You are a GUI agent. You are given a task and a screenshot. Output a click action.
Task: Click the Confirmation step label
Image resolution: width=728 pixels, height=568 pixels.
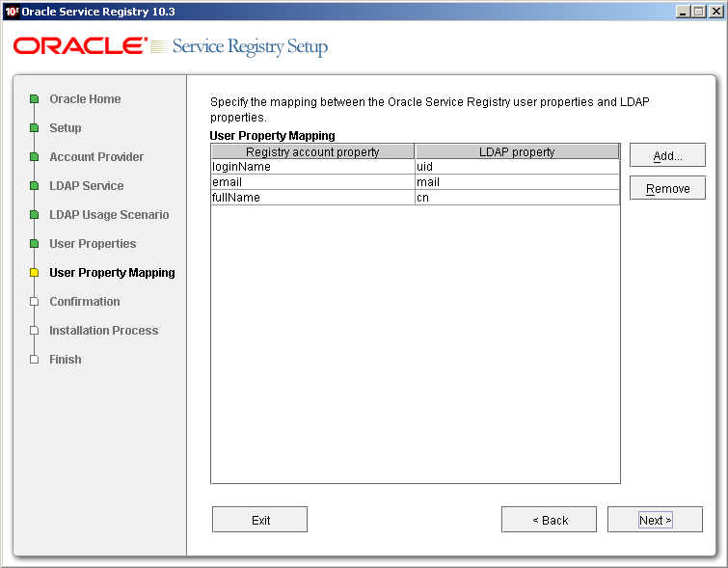(x=85, y=302)
